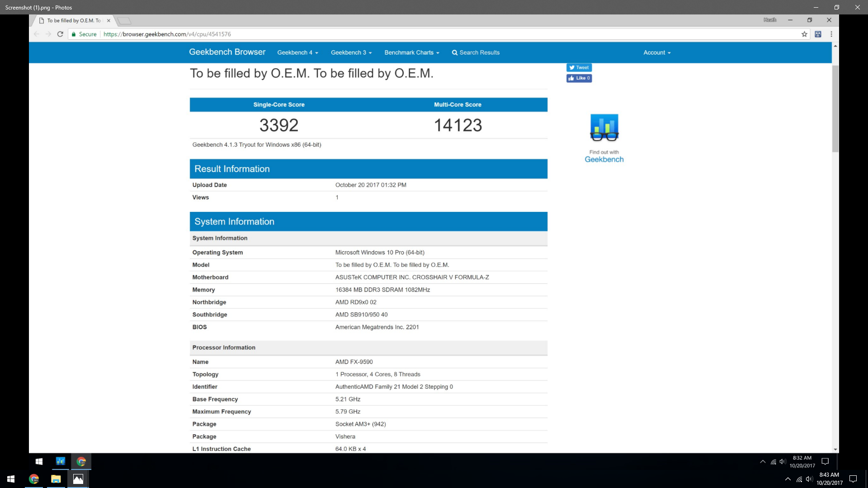
Task: Click the page vertical scrollbar thumb
Action: point(835,108)
